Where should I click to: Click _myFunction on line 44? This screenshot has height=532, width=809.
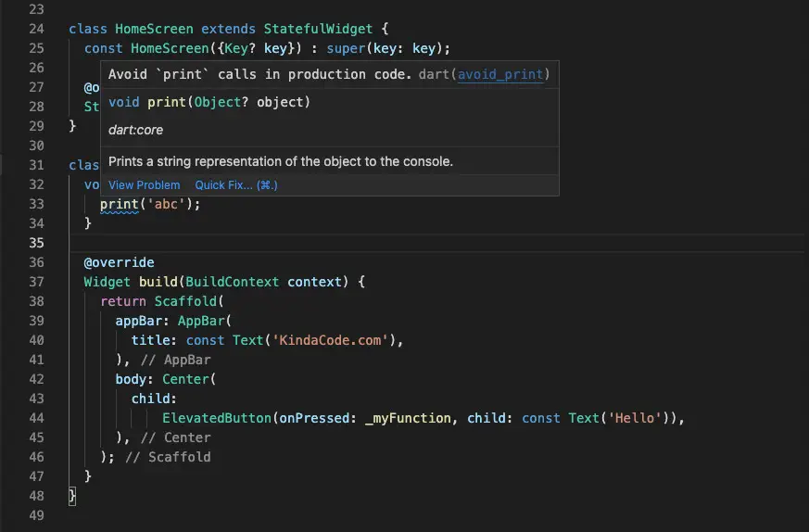(x=408, y=419)
